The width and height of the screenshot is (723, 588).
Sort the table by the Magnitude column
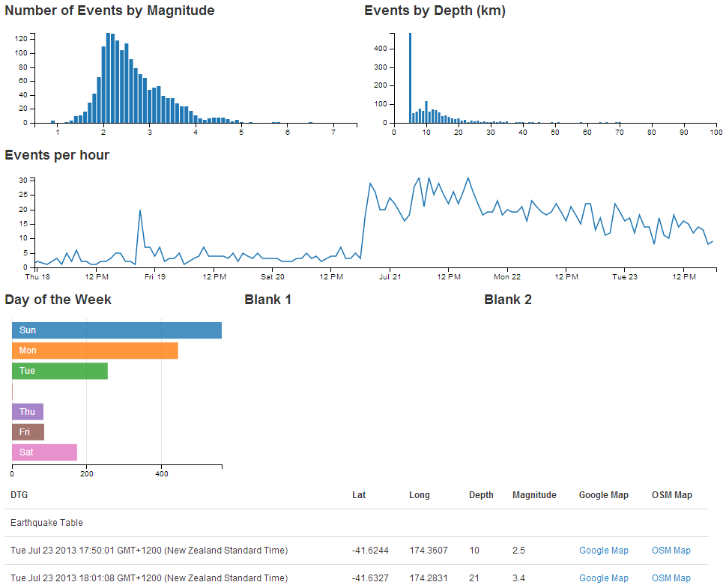[x=534, y=494]
